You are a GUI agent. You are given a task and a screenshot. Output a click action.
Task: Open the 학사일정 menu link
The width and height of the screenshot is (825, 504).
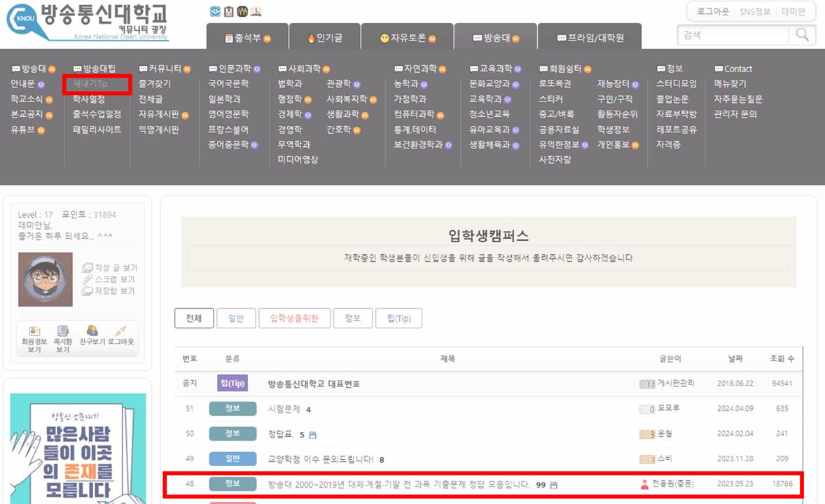(x=88, y=99)
